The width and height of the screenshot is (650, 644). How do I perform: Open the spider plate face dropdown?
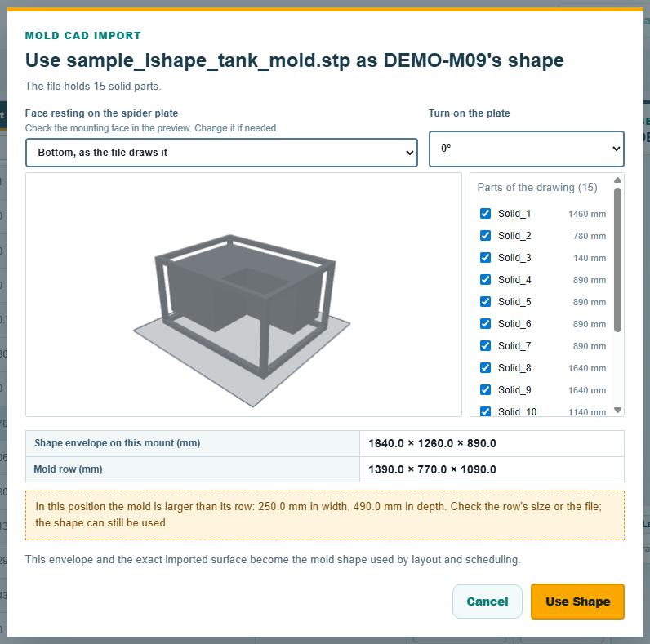point(221,153)
